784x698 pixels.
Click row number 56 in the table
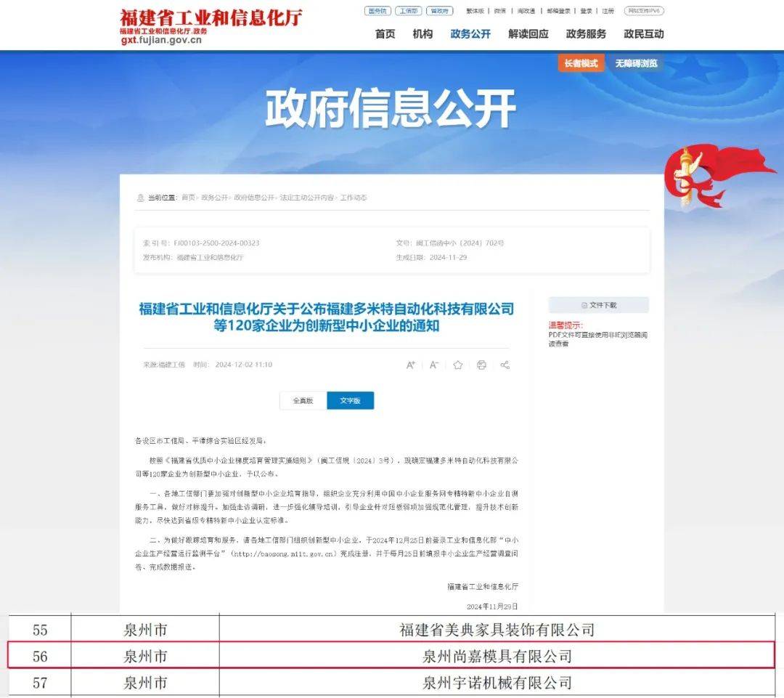(x=40, y=657)
